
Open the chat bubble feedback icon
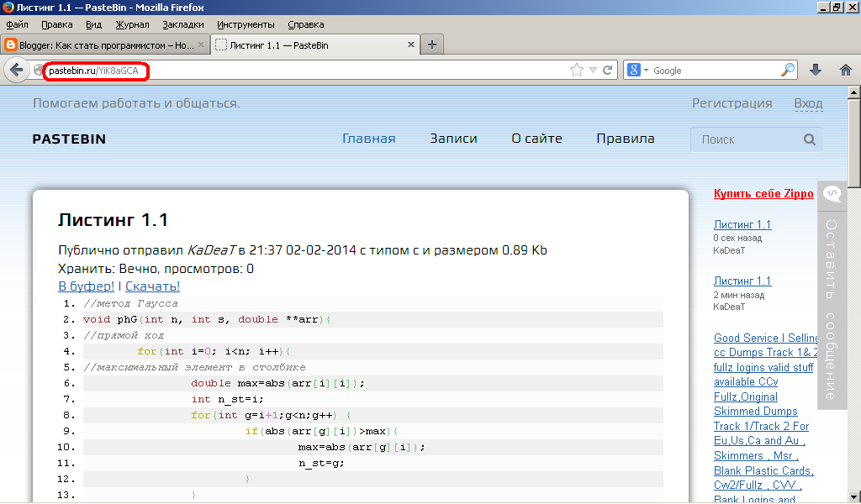832,192
